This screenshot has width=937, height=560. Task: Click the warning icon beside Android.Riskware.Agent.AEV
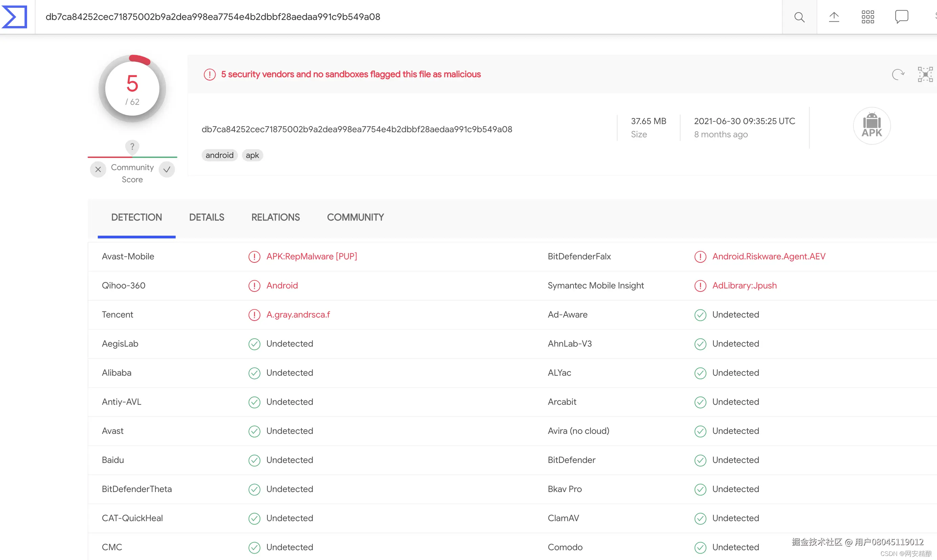[700, 257]
